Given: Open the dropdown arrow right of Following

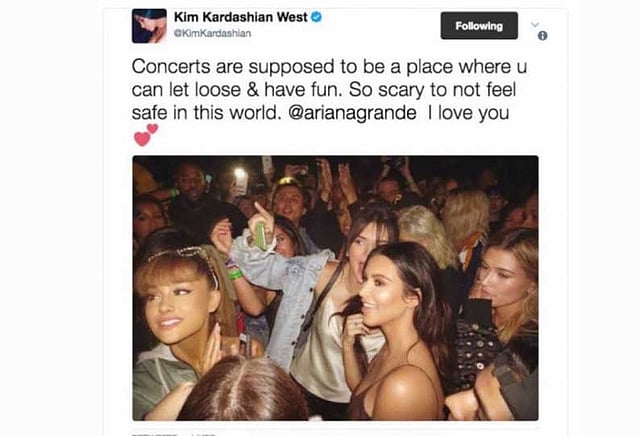Looking at the screenshot, I should pos(535,25).
